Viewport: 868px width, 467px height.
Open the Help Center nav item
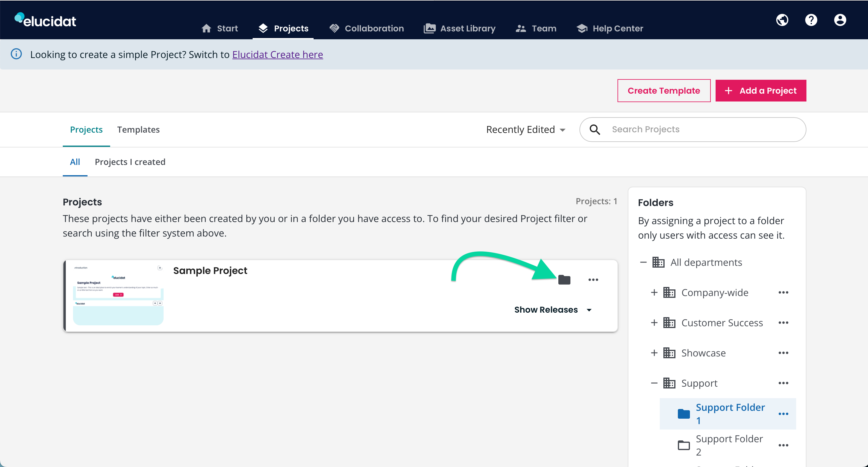click(x=610, y=28)
